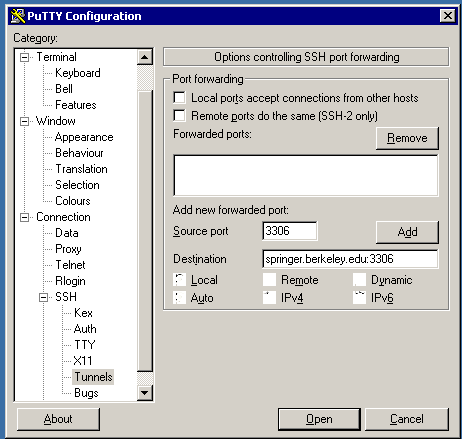
Task: Click the PuTTY icon in title bar
Action: coord(18,16)
